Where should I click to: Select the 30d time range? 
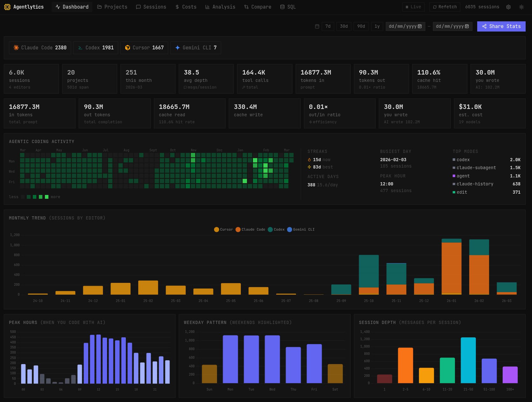click(344, 26)
